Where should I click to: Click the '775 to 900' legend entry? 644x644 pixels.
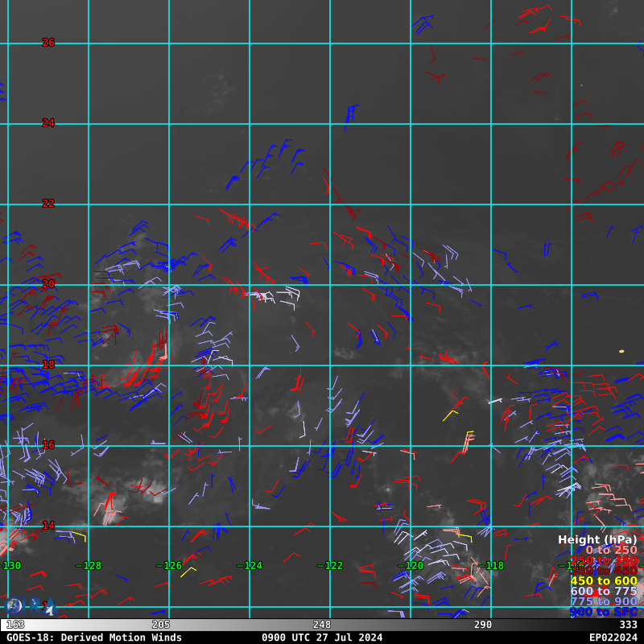click(603, 602)
